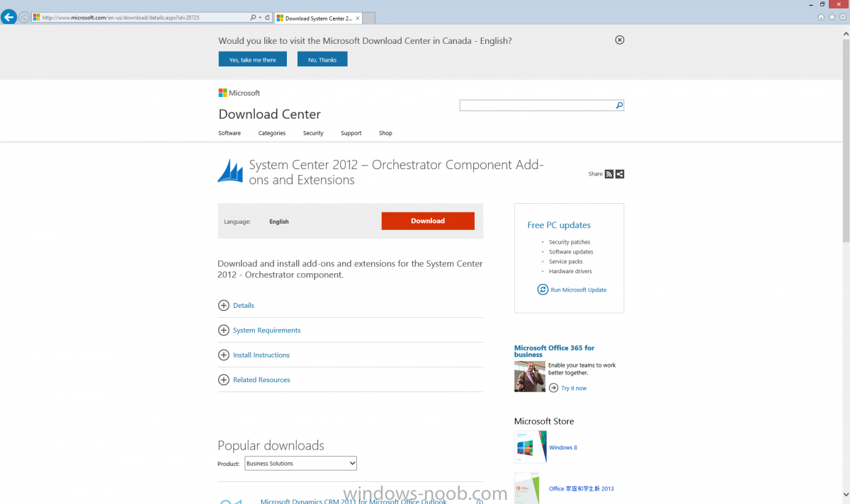This screenshot has height=504, width=850.
Task: Click the Microsoft logo
Action: [x=239, y=93]
